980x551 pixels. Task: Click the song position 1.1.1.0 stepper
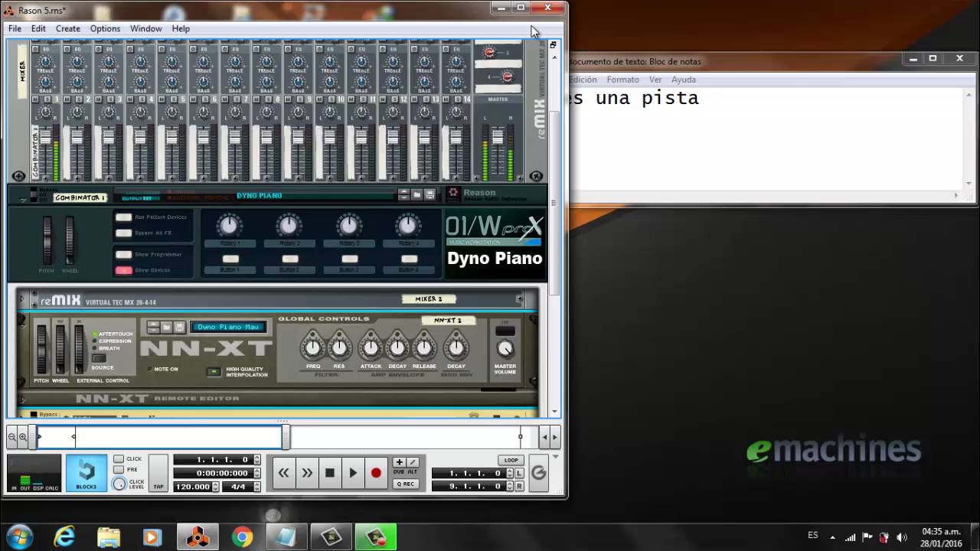click(257, 460)
